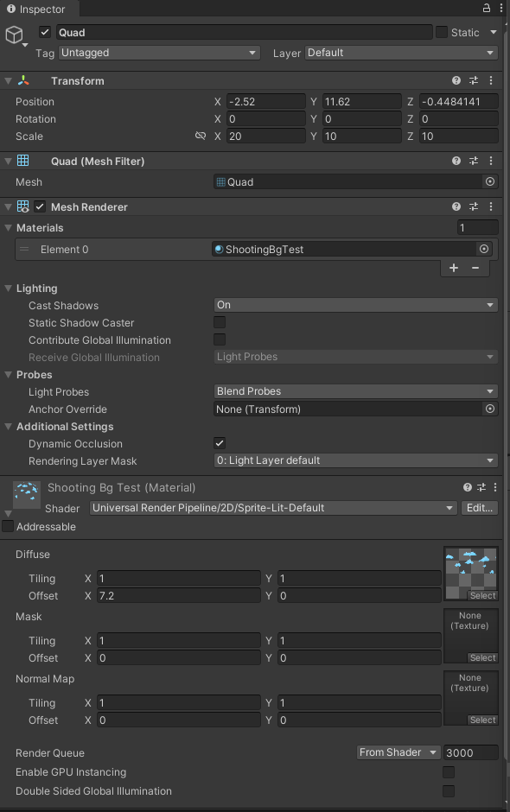Toggle the constrained scale link icon
This screenshot has height=812, width=510.
pos(201,136)
